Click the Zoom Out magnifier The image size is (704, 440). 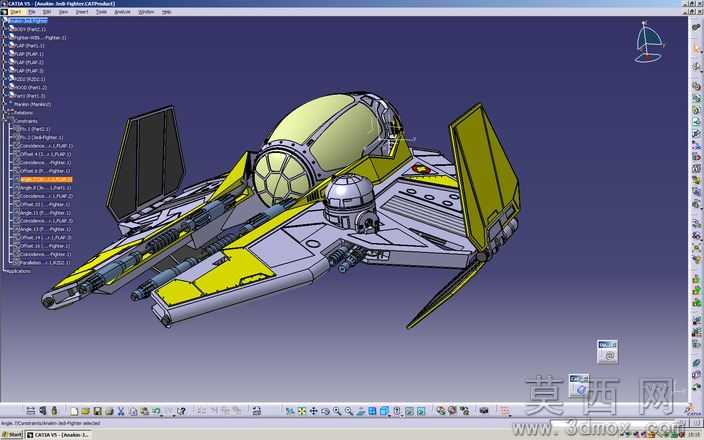click(x=348, y=411)
